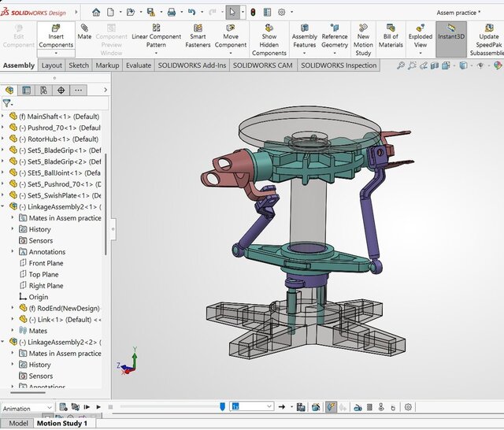
Task: Click the Previous View icon
Action: tap(424, 65)
